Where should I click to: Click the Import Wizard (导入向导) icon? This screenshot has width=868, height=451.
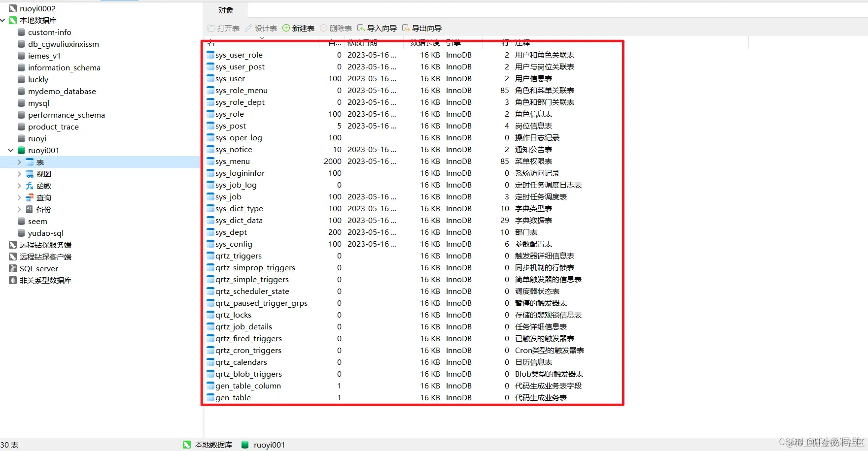[361, 28]
